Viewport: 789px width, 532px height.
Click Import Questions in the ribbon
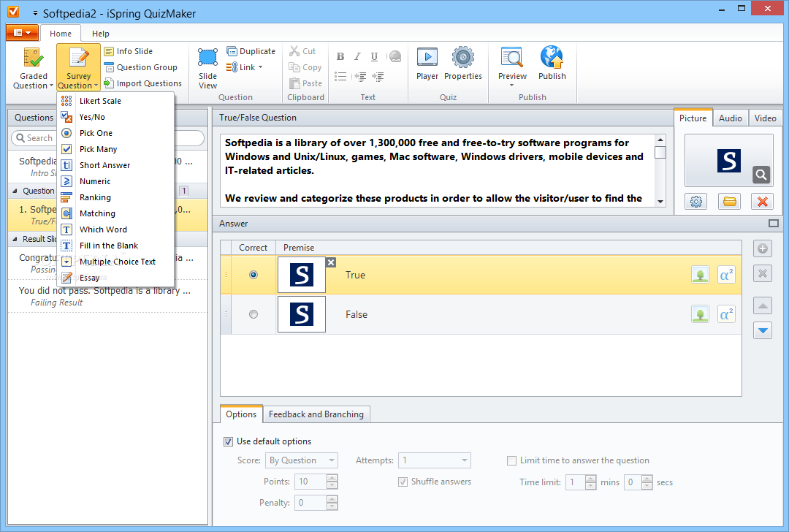143,83
